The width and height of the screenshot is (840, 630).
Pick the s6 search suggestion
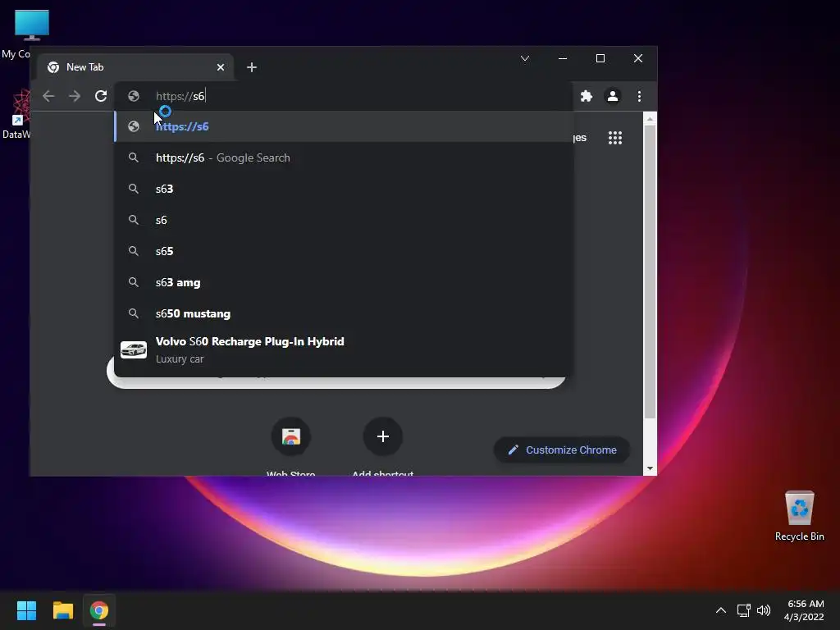click(x=344, y=220)
